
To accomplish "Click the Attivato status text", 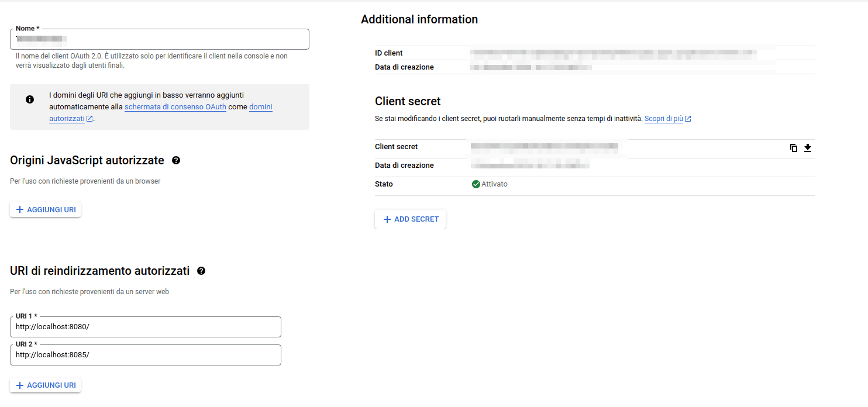I will [x=494, y=184].
